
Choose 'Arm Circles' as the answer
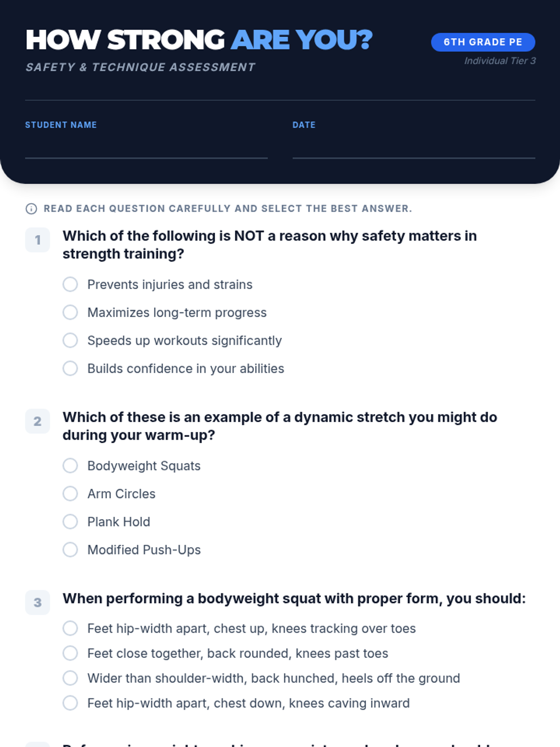pos(70,493)
